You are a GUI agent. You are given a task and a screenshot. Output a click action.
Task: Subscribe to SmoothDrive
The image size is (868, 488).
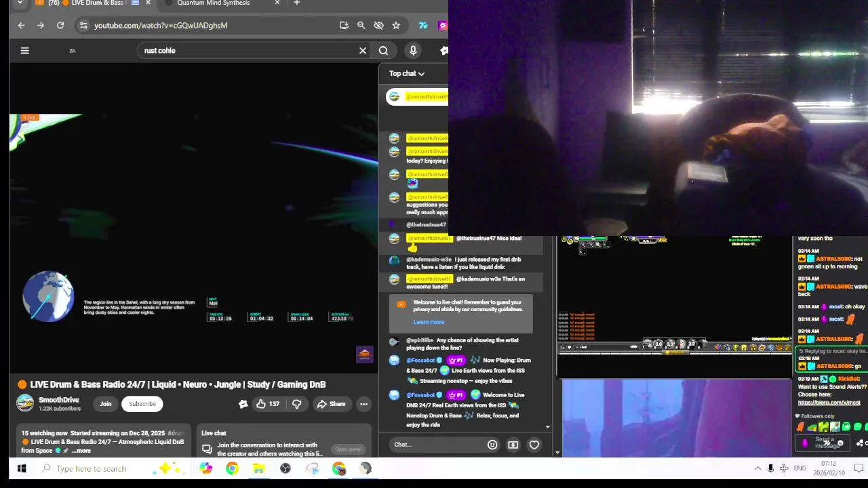click(x=142, y=404)
